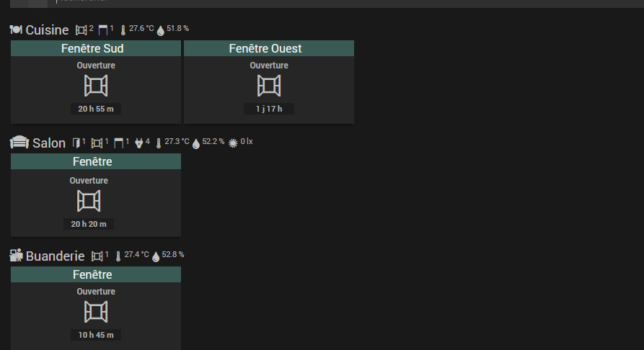
Task: Click the Fenêtre Ouest window state icon
Action: [x=269, y=86]
